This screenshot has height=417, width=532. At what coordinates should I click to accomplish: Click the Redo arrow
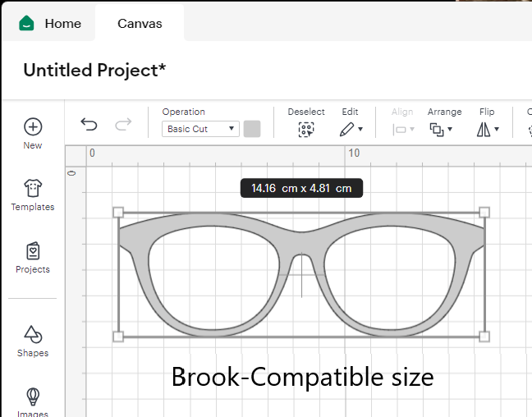pos(123,124)
